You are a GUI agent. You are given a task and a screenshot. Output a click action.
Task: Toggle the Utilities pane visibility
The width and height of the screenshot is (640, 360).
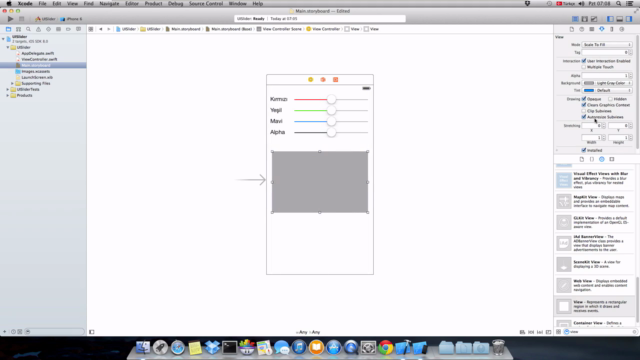click(629, 19)
